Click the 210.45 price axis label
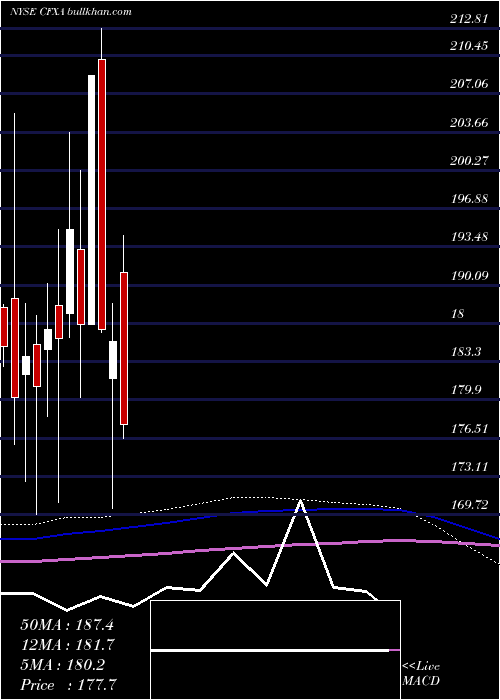The width and height of the screenshot is (500, 700). click(469, 46)
